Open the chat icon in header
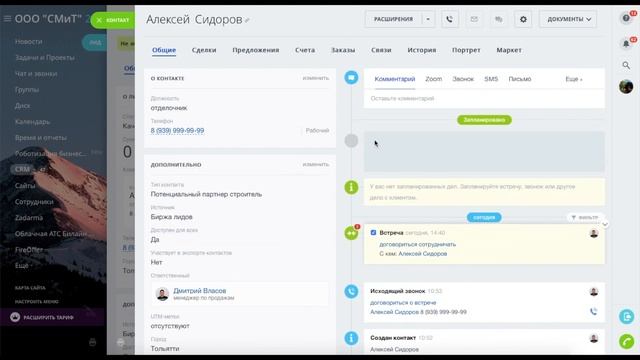This screenshot has height=360, width=640. tap(498, 19)
